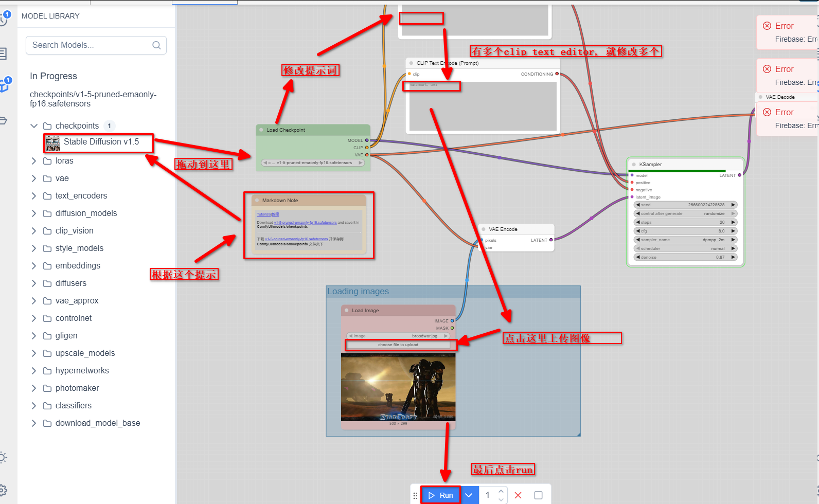This screenshot has width=819, height=504.
Task: Collapse the KSampler node using its dot
Action: (634, 165)
